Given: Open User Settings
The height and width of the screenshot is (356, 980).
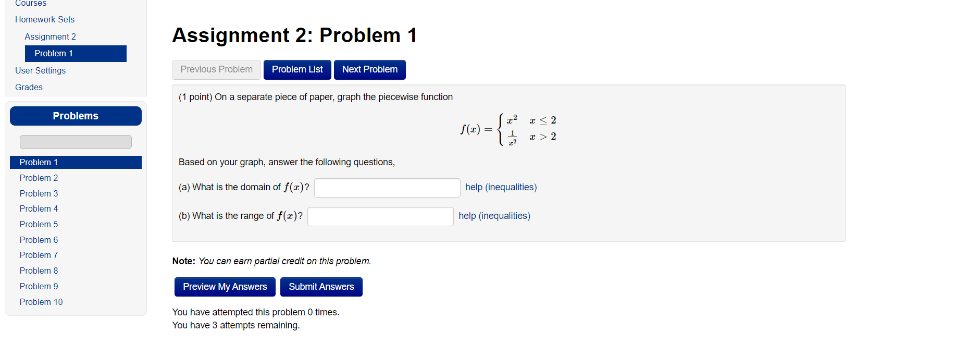Looking at the screenshot, I should [40, 70].
